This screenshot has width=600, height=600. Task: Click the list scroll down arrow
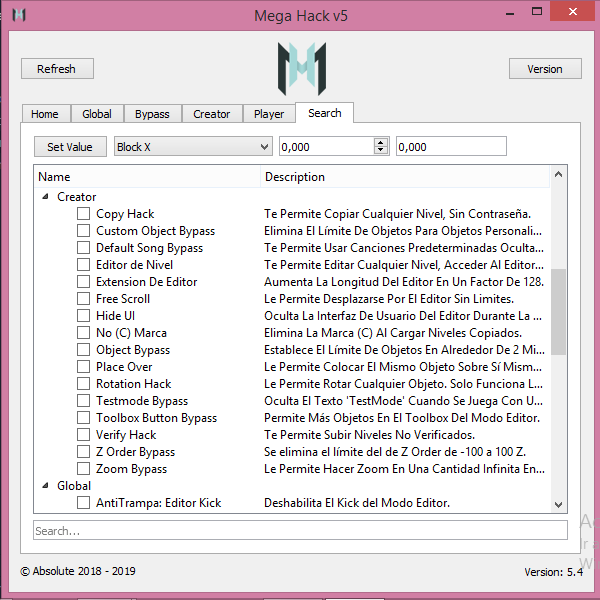[558, 504]
